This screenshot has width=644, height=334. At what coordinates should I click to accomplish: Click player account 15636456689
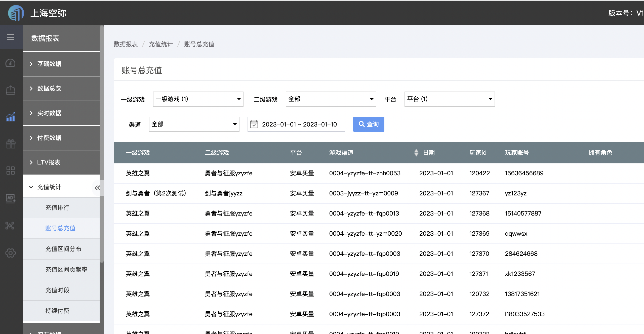tap(524, 173)
